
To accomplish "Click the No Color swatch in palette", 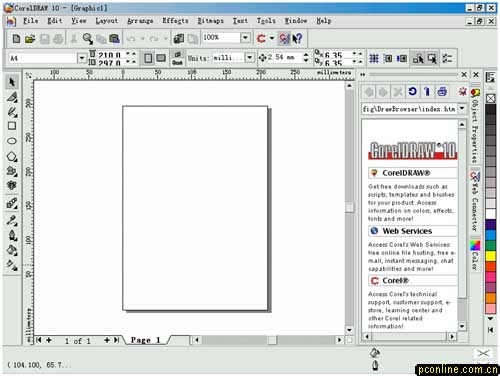I will [490, 98].
